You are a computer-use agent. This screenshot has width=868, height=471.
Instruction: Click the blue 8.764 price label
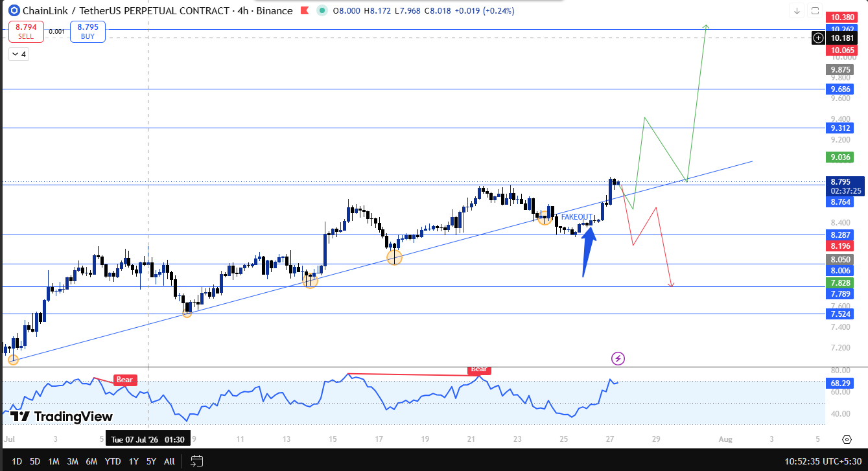(841, 202)
